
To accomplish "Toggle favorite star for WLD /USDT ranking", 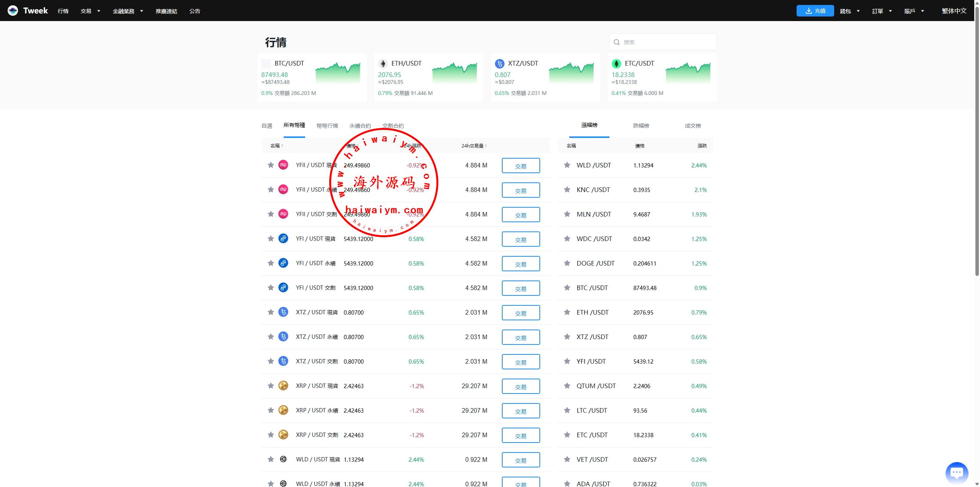I will 567,165.
